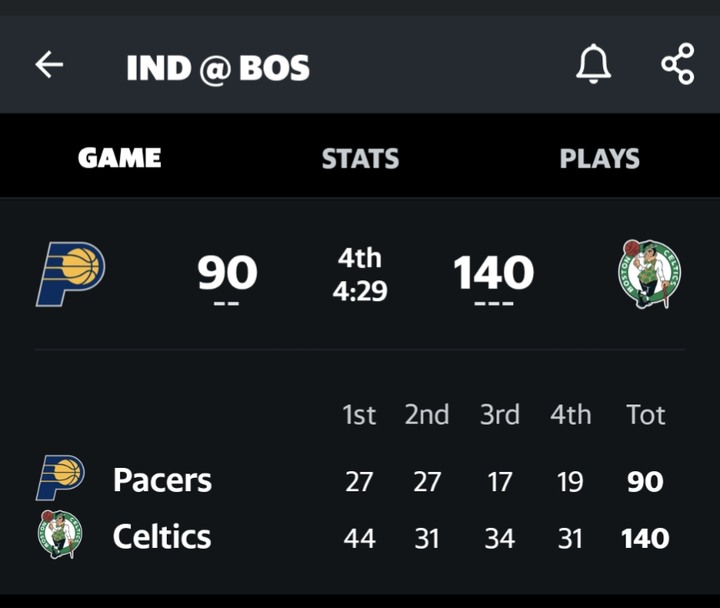
Task: Tap the share icon
Action: click(x=677, y=65)
